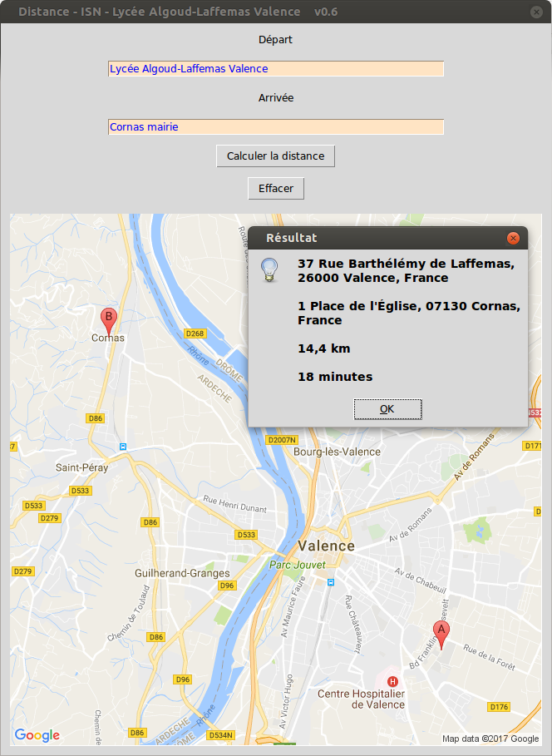Click the Calculer la distance button
Viewport: 552px width, 756px height.
[276, 156]
